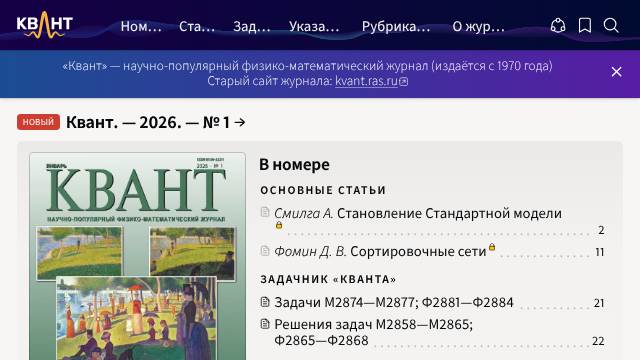Open the Рубрикатор menu item
640x360 pixels.
pyautogui.click(x=396, y=27)
